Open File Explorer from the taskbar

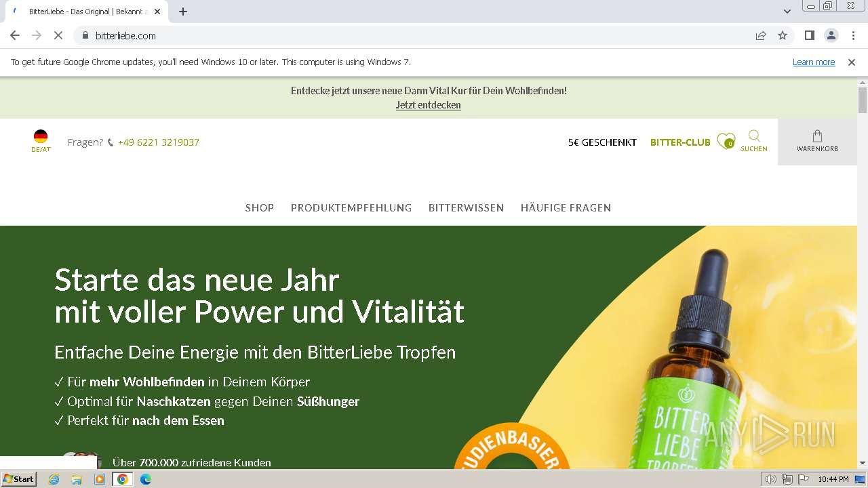pos(77,479)
